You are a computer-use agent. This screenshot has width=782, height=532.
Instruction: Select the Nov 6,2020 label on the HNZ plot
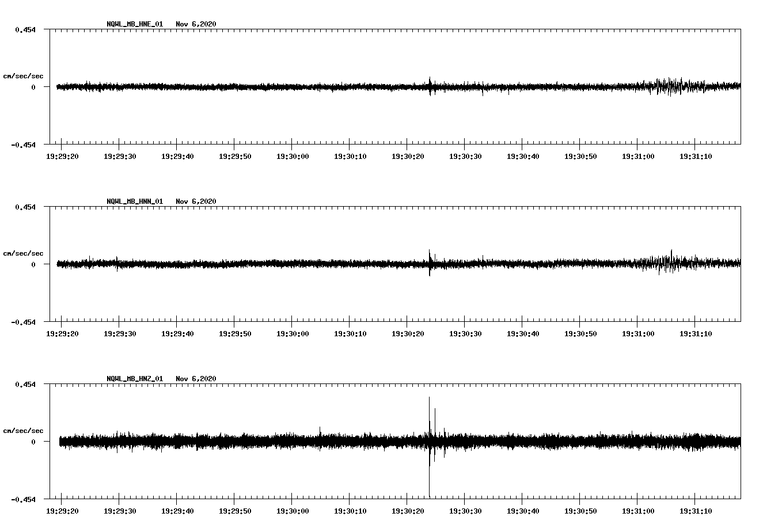[x=196, y=379]
